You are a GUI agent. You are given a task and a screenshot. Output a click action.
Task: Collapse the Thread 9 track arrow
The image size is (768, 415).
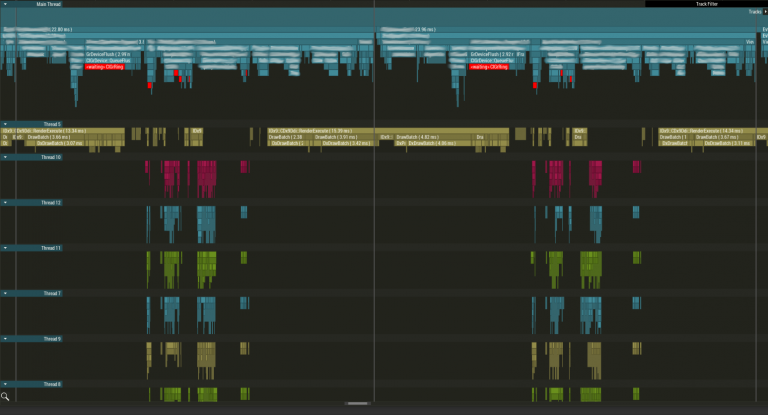(5, 339)
